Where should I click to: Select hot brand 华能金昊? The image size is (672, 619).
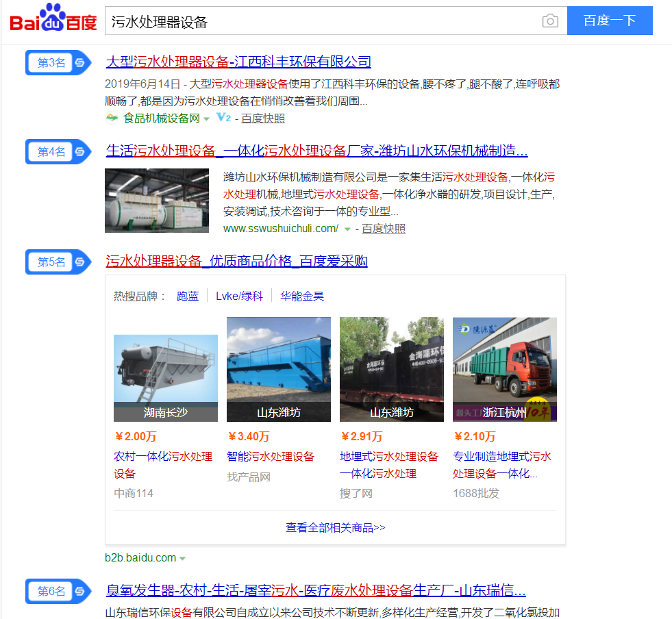[302, 296]
